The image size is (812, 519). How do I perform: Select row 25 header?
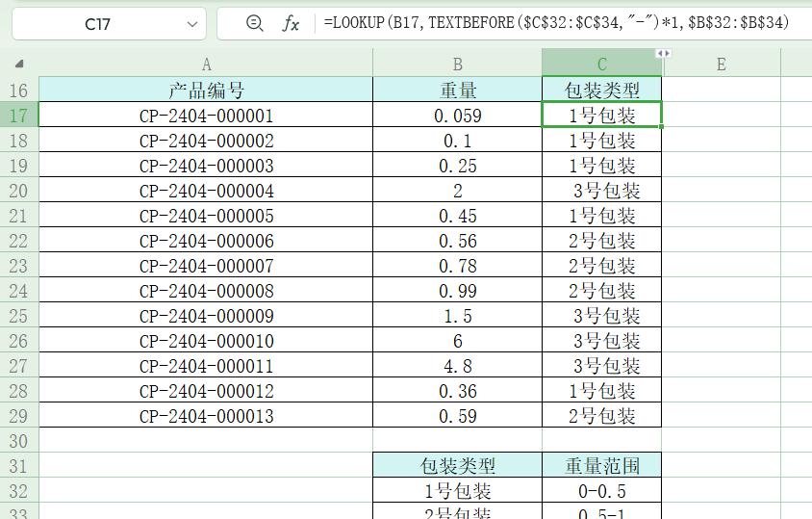[19, 315]
